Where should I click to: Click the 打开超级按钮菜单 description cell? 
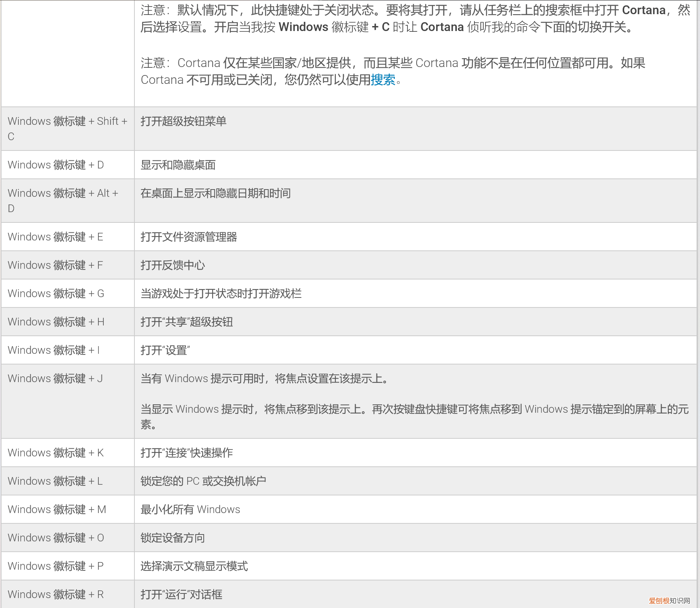point(183,121)
